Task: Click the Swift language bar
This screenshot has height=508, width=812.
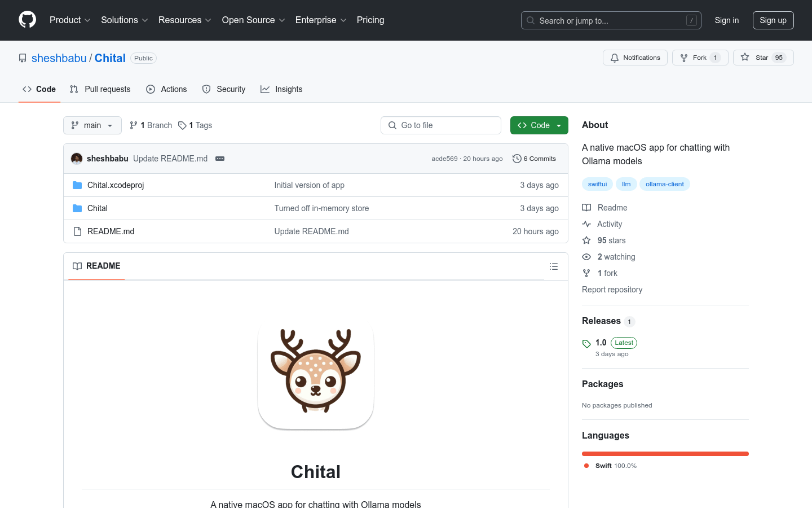Action: point(665,454)
